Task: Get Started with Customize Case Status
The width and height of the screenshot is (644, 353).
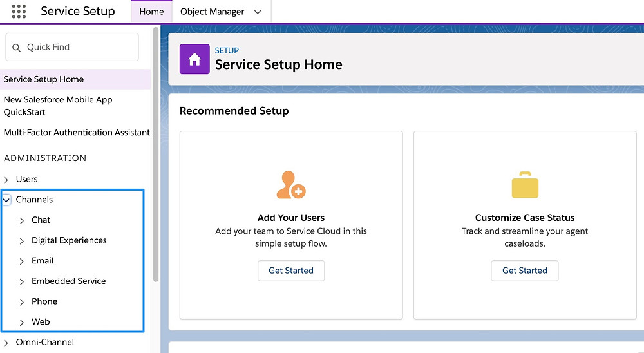Action: 525,271
